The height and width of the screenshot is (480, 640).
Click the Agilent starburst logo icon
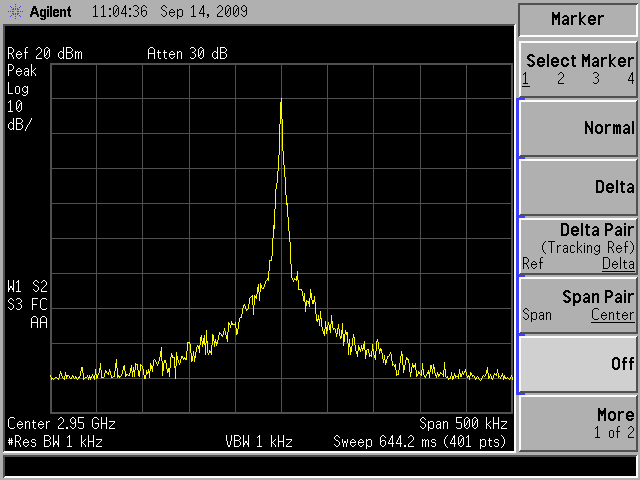[x=16, y=11]
